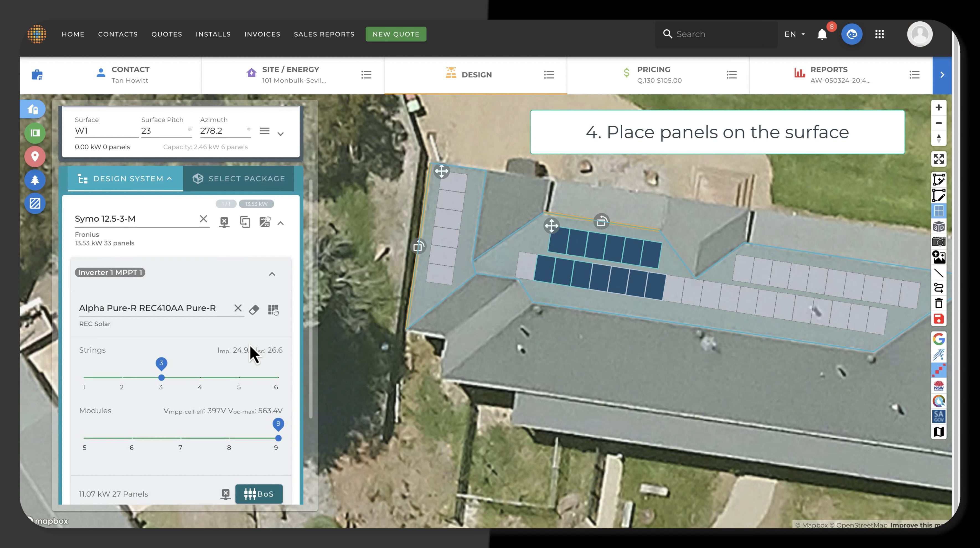Select the location pin sidebar tool
980x548 pixels.
[35, 156]
